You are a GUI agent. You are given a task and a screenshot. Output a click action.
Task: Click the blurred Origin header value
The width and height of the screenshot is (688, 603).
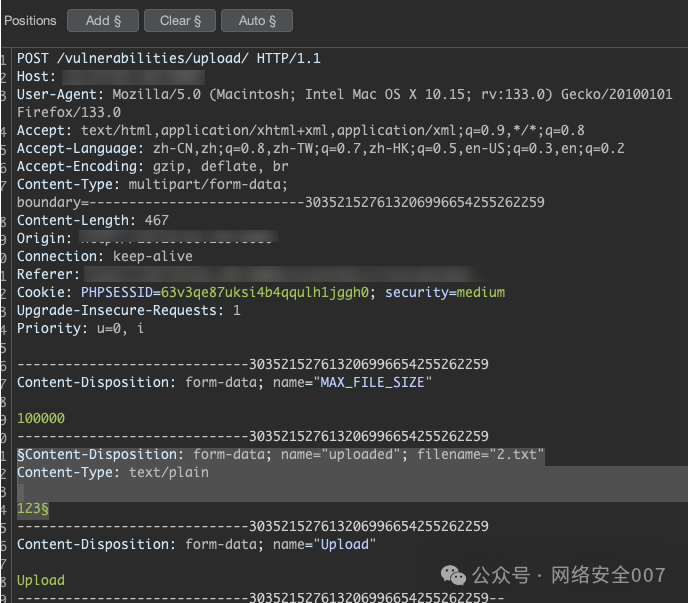pyautogui.click(x=179, y=237)
